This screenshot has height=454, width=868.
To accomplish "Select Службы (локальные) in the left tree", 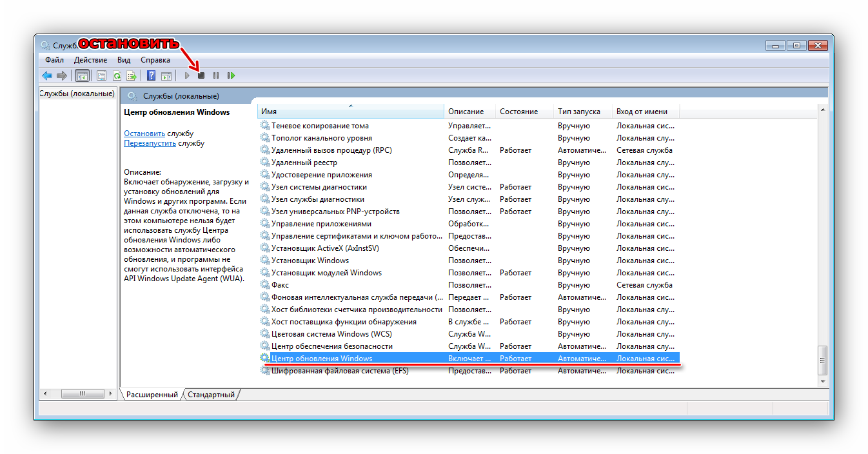I will click(77, 94).
